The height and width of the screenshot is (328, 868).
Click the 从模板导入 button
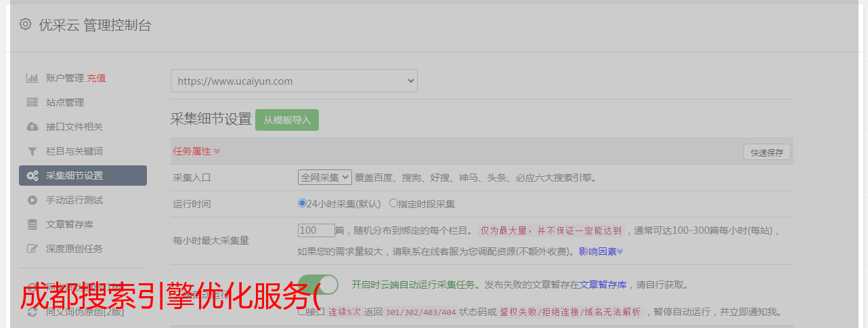tap(287, 120)
